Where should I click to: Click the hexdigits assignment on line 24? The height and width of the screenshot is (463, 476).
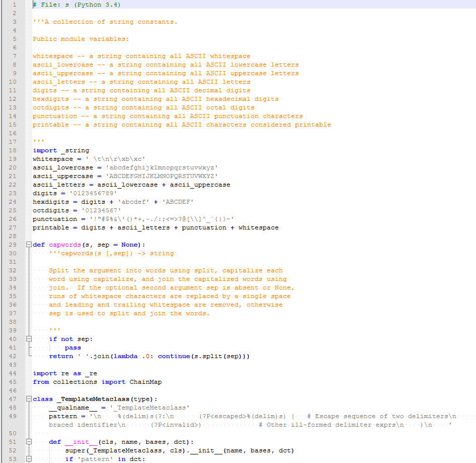coord(52,202)
